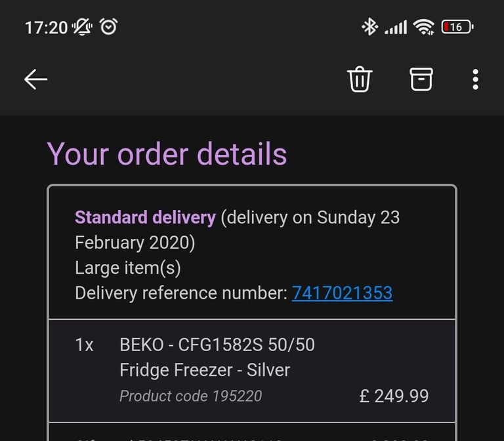This screenshot has width=504, height=441.
Task: Tap the Standard delivery bold label
Action: 145,217
